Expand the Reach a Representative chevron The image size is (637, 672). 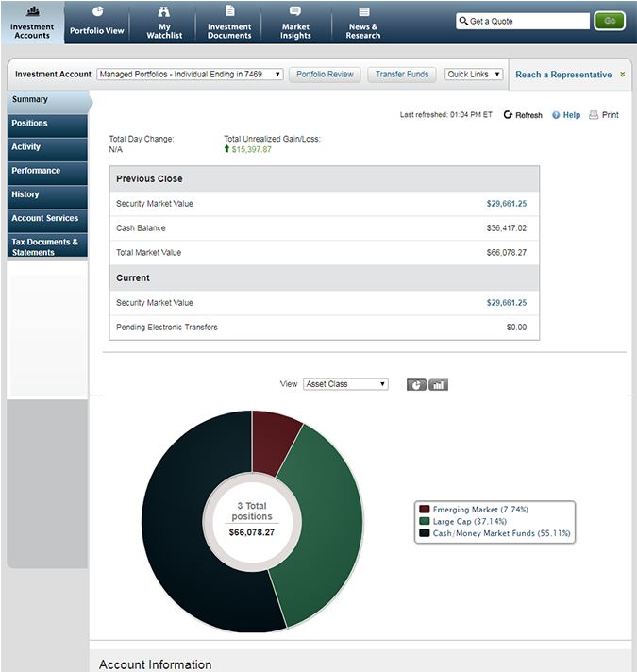(x=622, y=75)
